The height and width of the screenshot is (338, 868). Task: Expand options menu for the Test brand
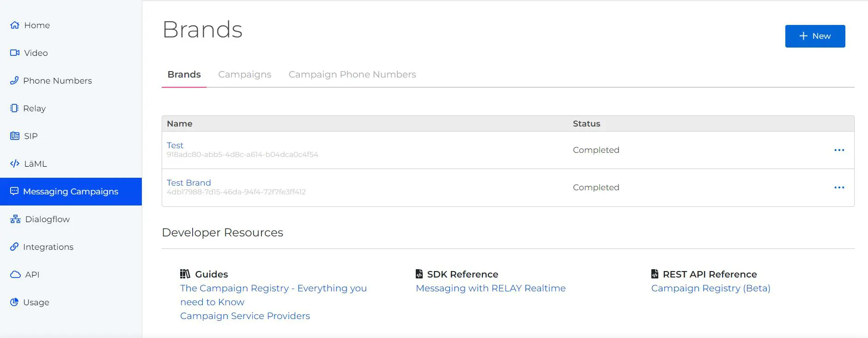coord(839,150)
